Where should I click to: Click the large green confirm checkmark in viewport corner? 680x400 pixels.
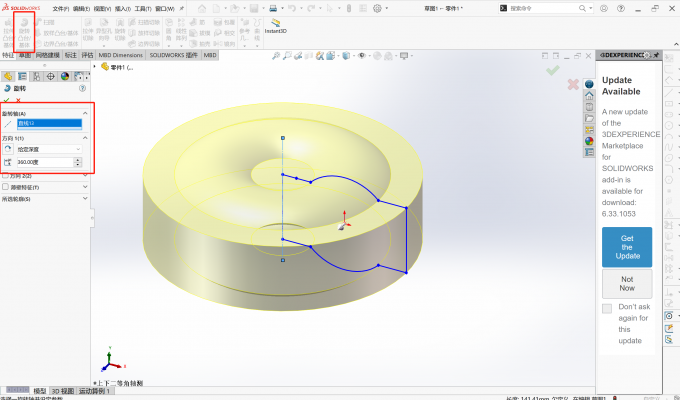552,70
